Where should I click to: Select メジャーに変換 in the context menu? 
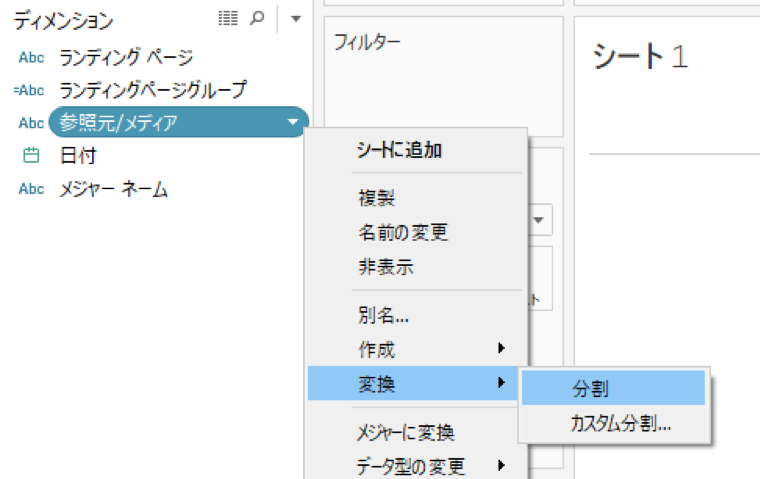click(405, 433)
